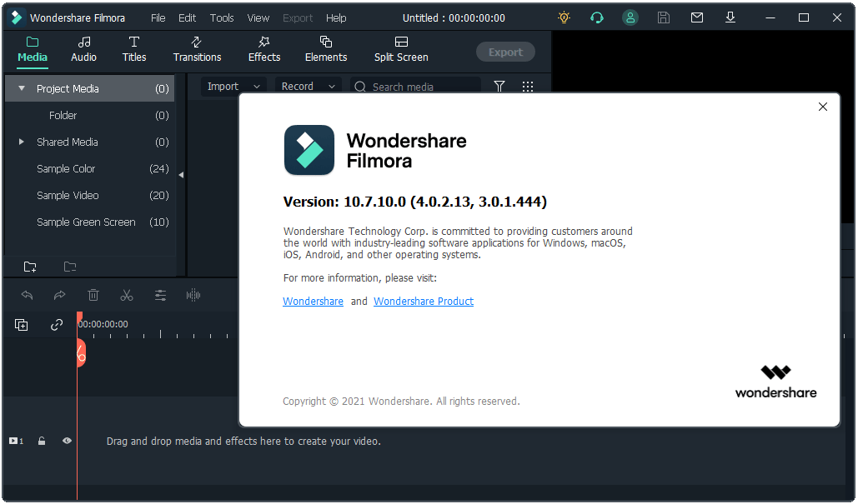Click the Search media field
This screenshot has height=504, width=858.
tap(415, 87)
